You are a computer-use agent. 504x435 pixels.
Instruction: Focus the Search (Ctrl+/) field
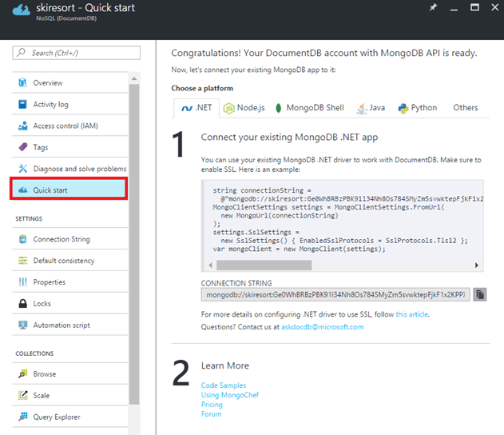[76, 53]
